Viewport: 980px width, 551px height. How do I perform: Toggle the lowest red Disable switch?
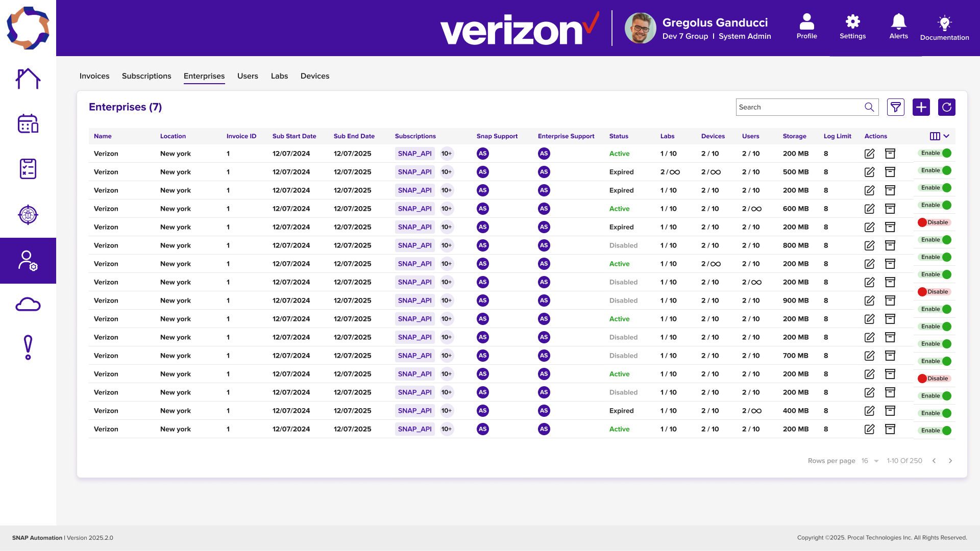934,379
